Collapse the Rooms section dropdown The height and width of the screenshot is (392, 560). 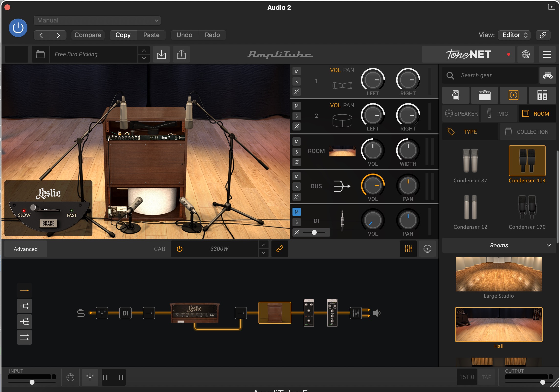(x=499, y=245)
